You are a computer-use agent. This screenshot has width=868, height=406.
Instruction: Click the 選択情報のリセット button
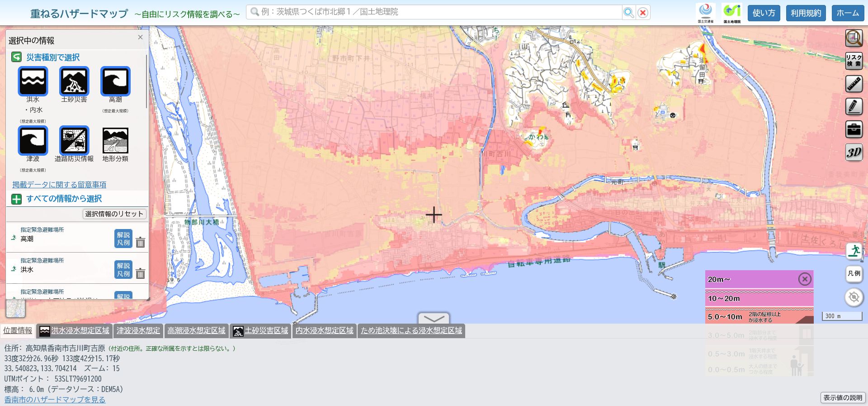coord(114,214)
